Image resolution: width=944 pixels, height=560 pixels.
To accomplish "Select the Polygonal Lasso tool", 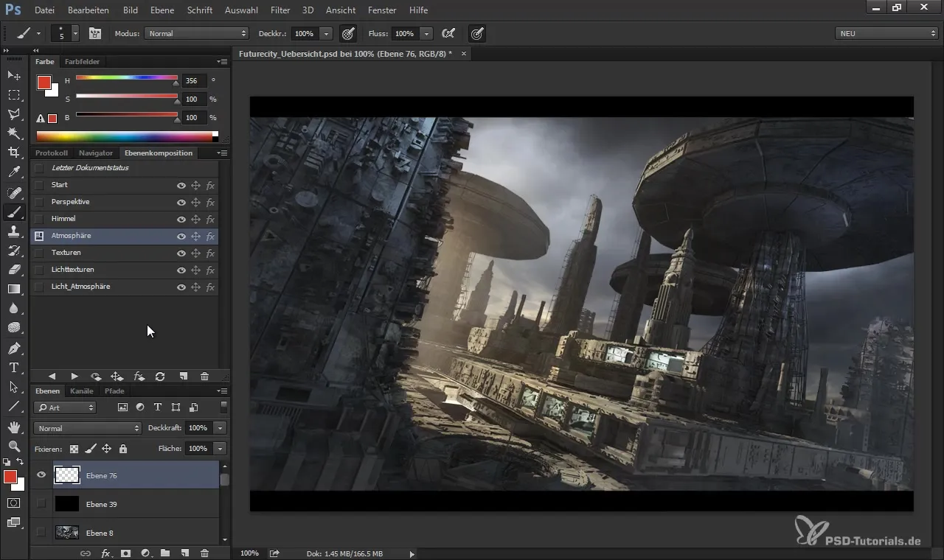I will coord(14,114).
